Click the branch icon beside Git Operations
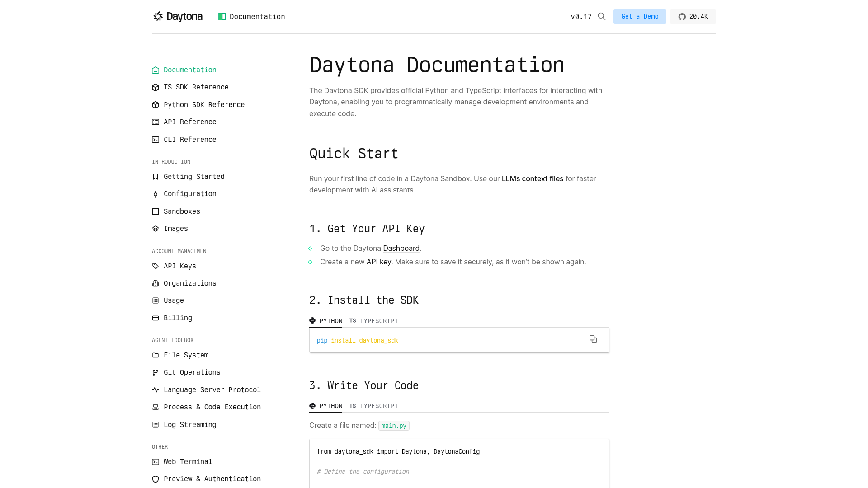Screen dimensions: 868x488 156,372
